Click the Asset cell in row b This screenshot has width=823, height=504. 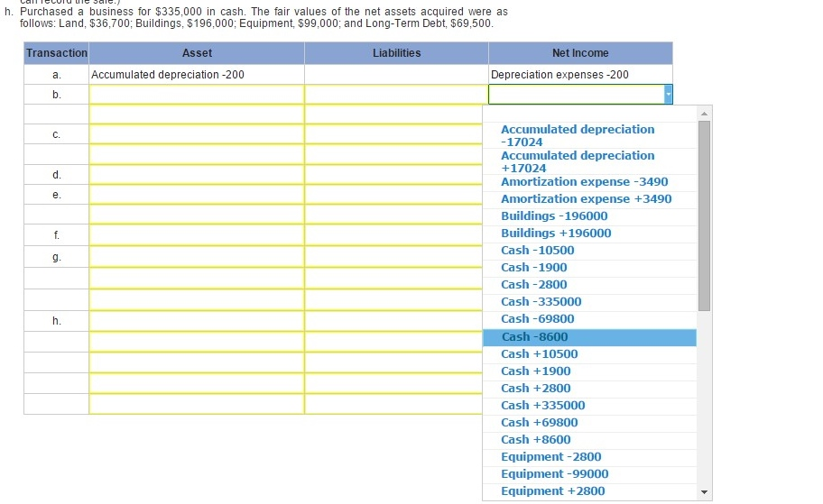click(x=196, y=95)
